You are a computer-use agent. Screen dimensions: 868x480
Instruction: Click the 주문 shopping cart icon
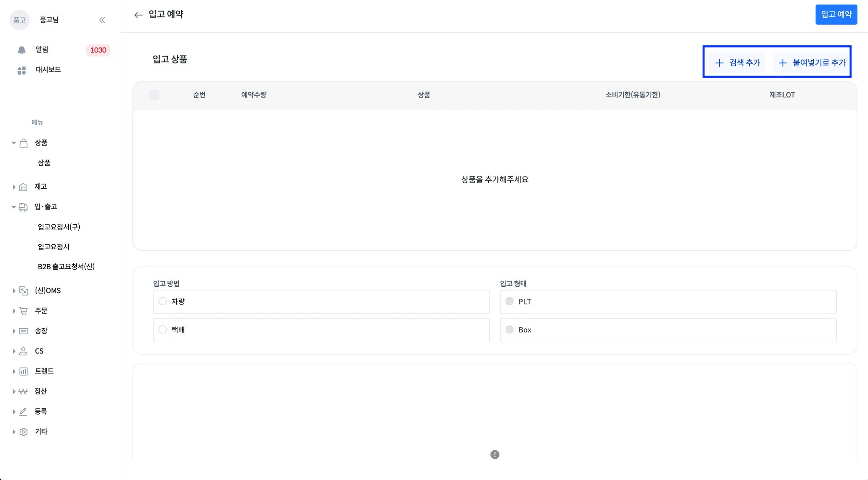tap(24, 311)
